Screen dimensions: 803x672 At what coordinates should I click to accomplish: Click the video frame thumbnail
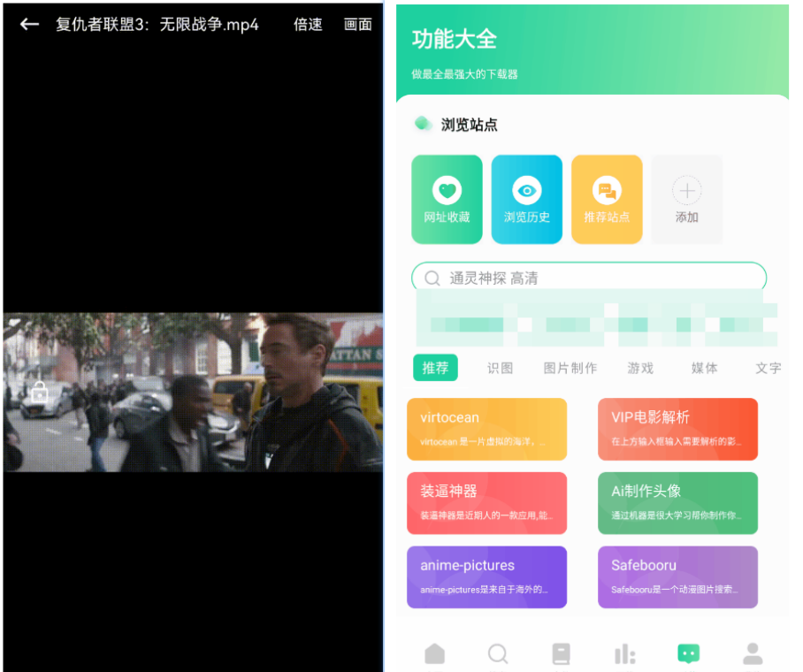(193, 393)
